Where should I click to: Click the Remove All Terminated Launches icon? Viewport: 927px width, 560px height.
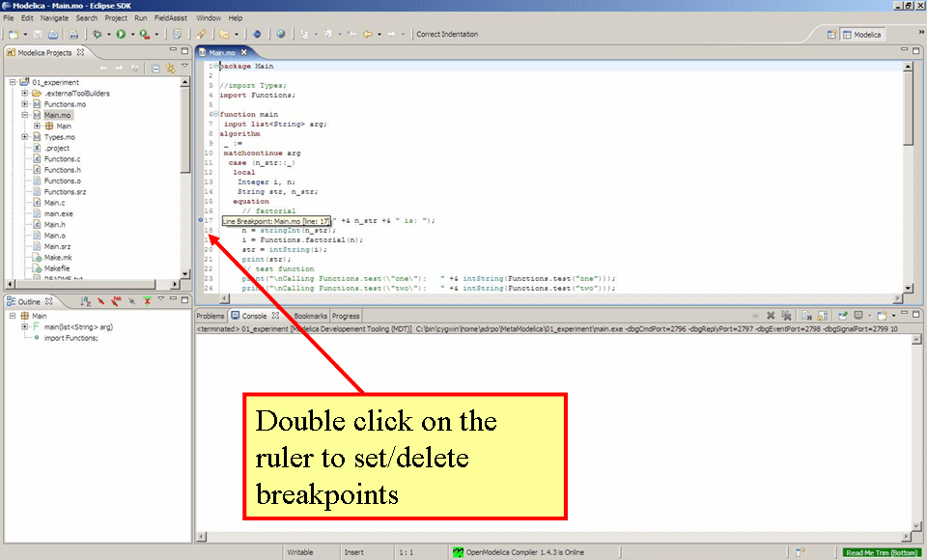coord(787,315)
